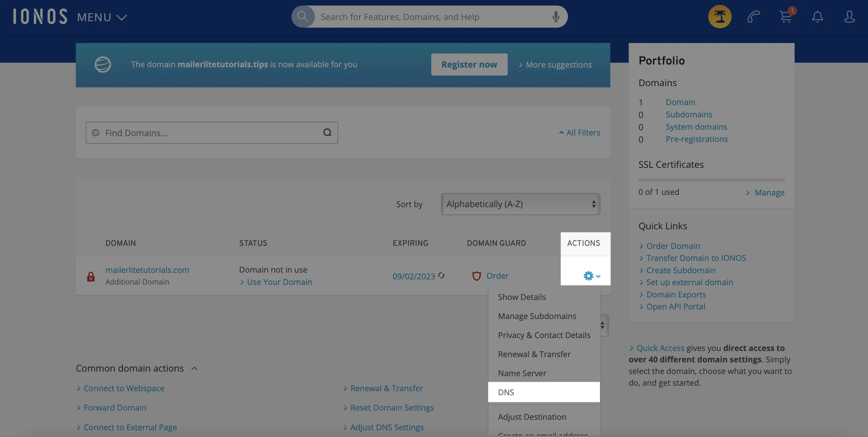Collapse the Common domain actions section
Screen dimensions: 868x437
194,368
